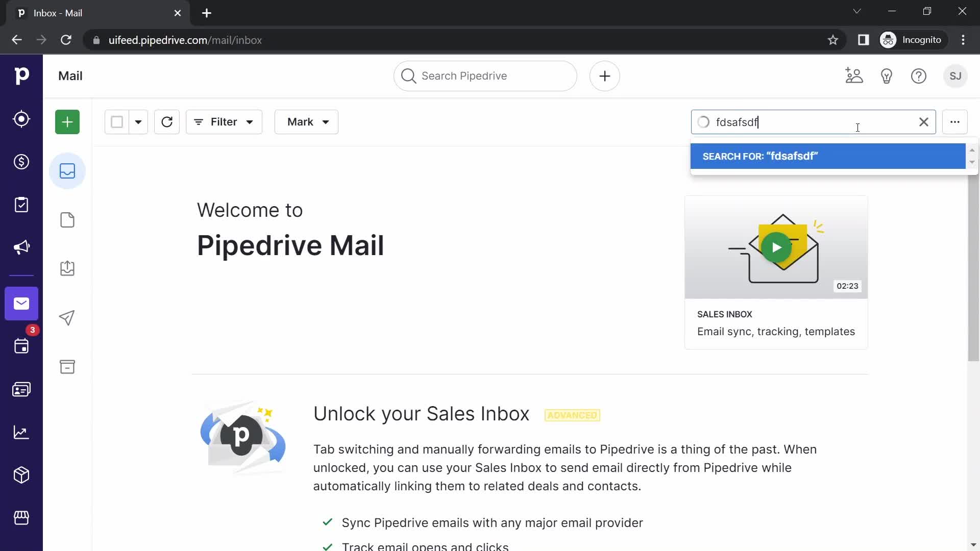The width and height of the screenshot is (980, 551).
Task: Click the Insights chart icon in sidebar
Action: click(x=21, y=433)
